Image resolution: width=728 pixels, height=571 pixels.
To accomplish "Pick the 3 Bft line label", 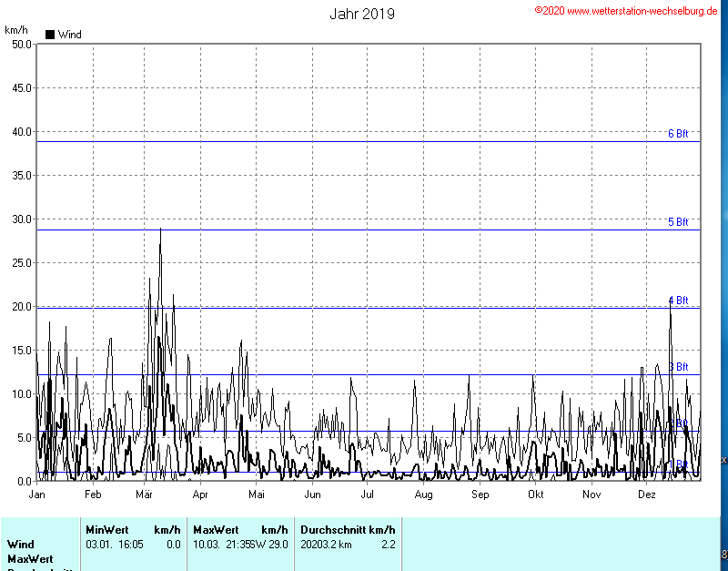I will click(x=678, y=367).
